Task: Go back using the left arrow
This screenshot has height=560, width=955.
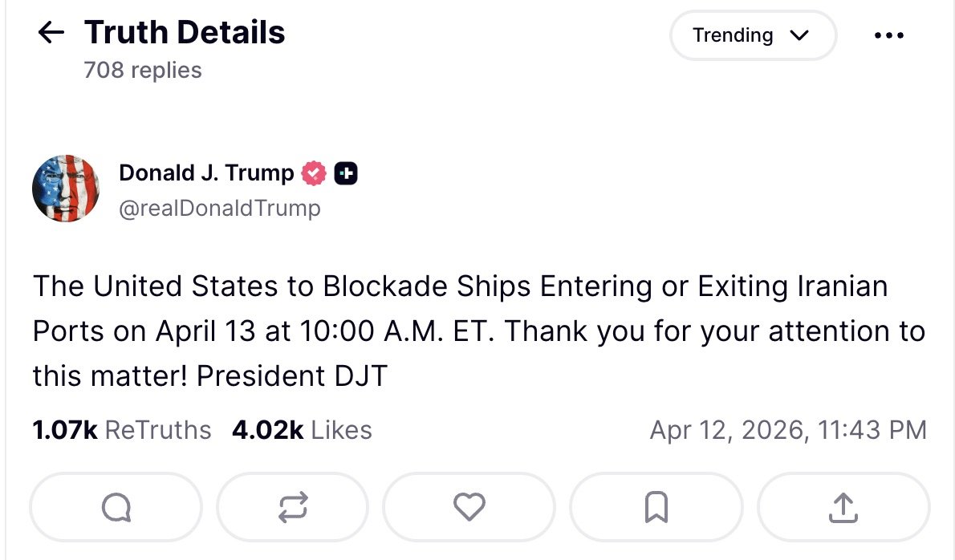Action: [51, 33]
